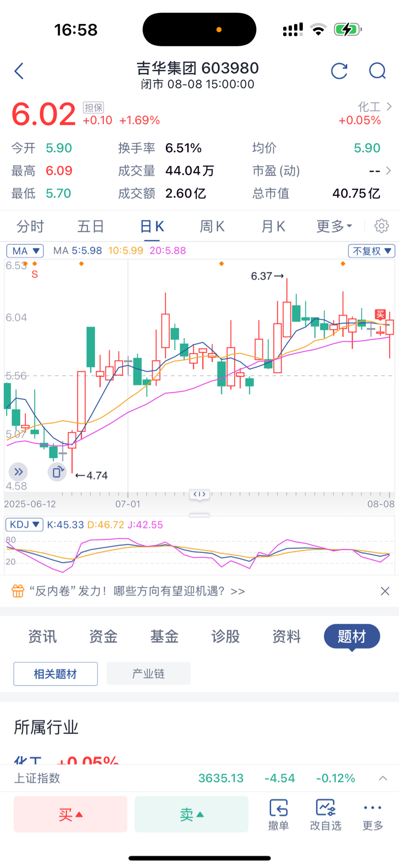Screen dimensions: 399x868
Task: Refresh the stock quote data
Action: coord(339,71)
